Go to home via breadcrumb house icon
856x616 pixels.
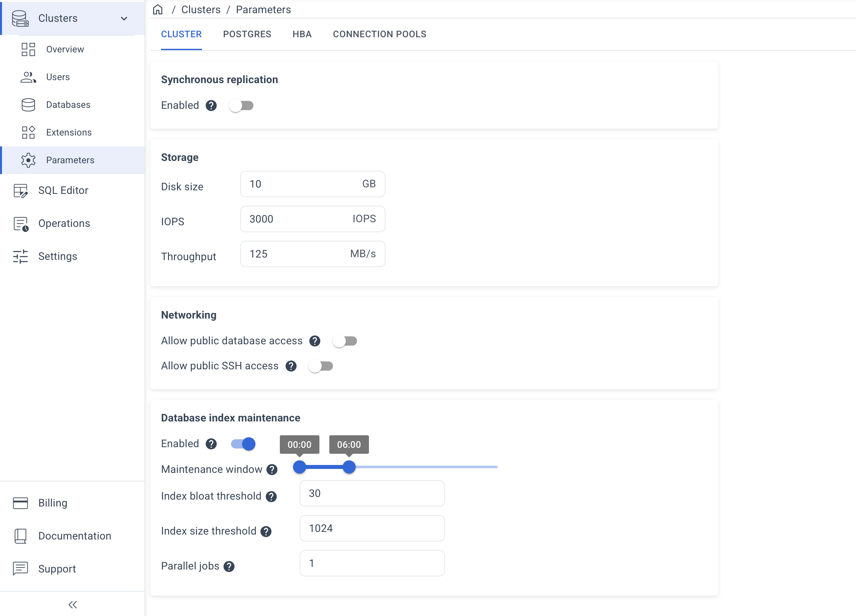tap(158, 10)
